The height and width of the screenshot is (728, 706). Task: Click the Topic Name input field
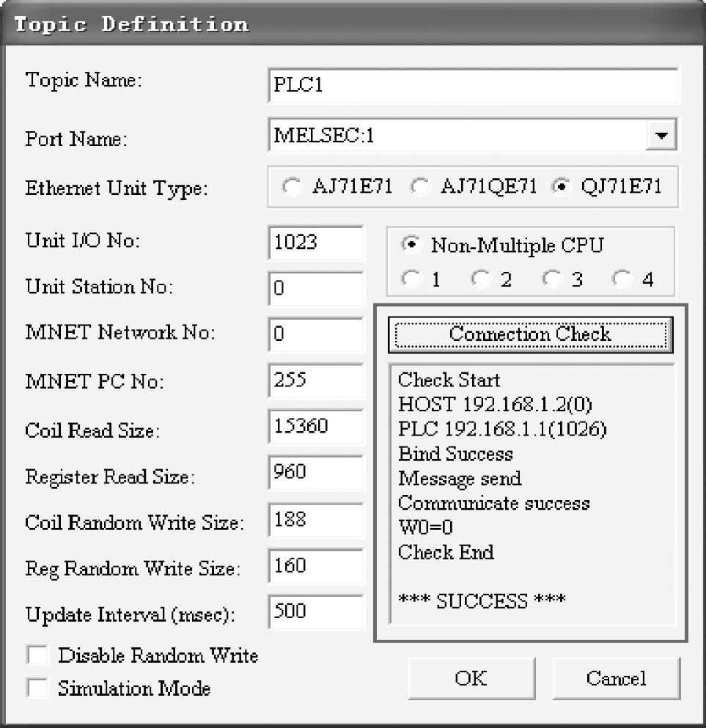click(x=473, y=85)
